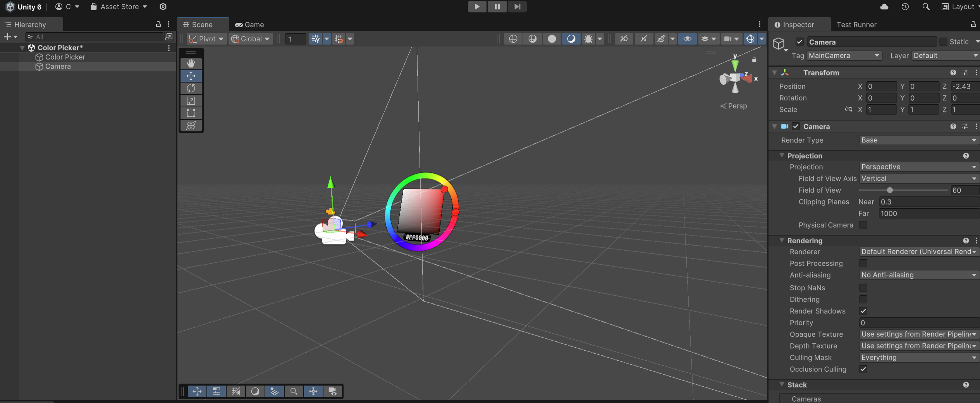
Task: Lock the Hierarchy panel
Action: click(x=158, y=24)
